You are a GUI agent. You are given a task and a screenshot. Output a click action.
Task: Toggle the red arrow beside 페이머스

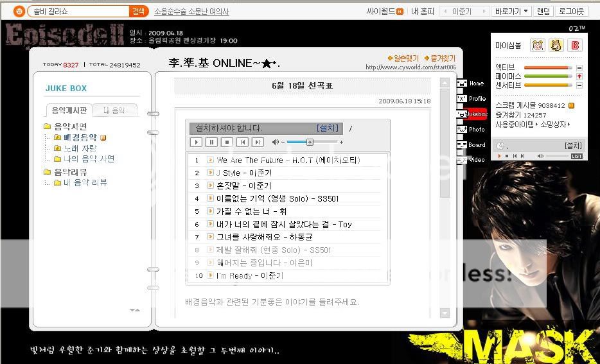point(579,76)
